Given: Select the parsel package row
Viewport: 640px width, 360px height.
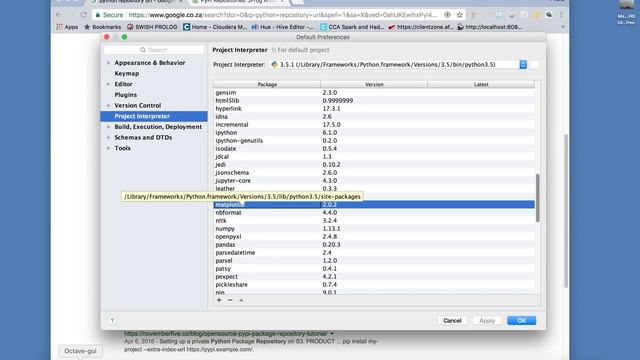Looking at the screenshot, I should 374,260.
